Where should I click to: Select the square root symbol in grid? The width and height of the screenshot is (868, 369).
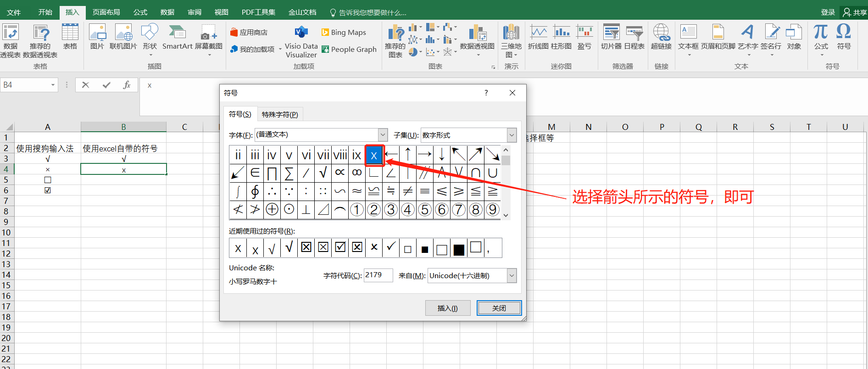coord(323,173)
